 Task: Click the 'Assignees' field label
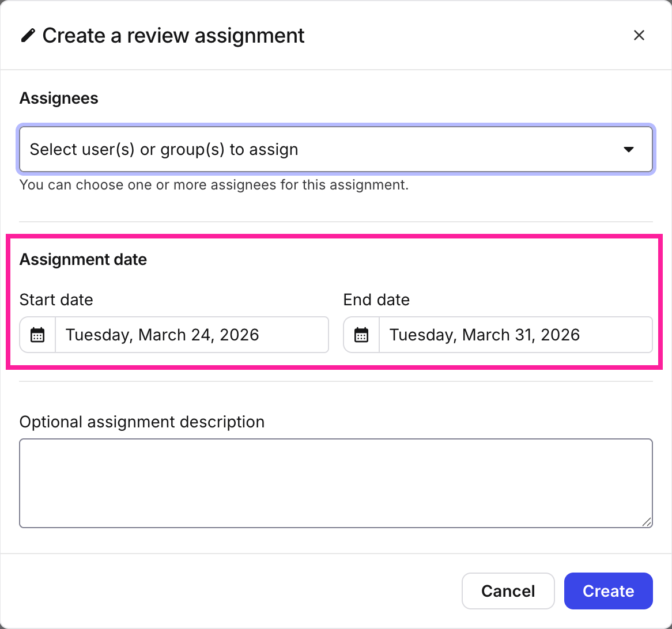point(59,98)
